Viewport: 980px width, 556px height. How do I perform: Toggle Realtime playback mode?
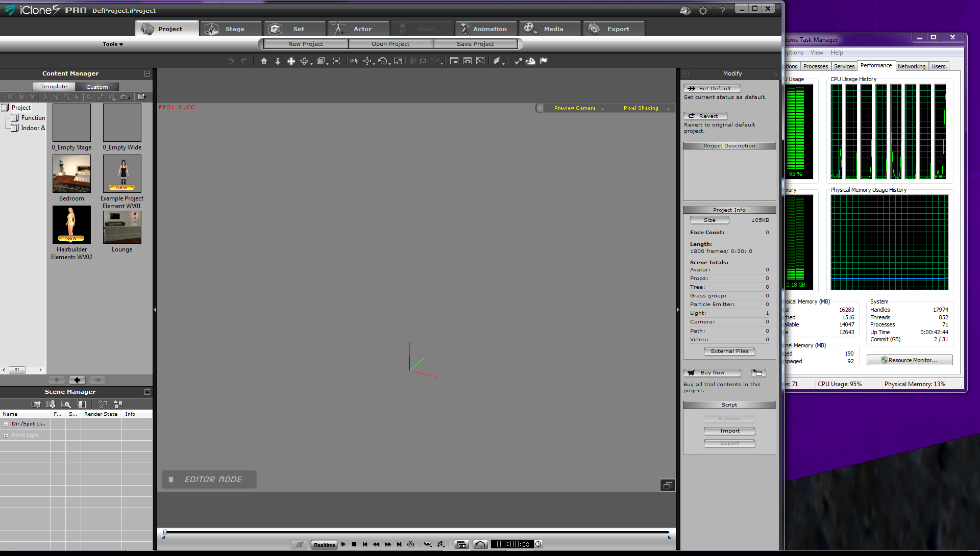324,545
